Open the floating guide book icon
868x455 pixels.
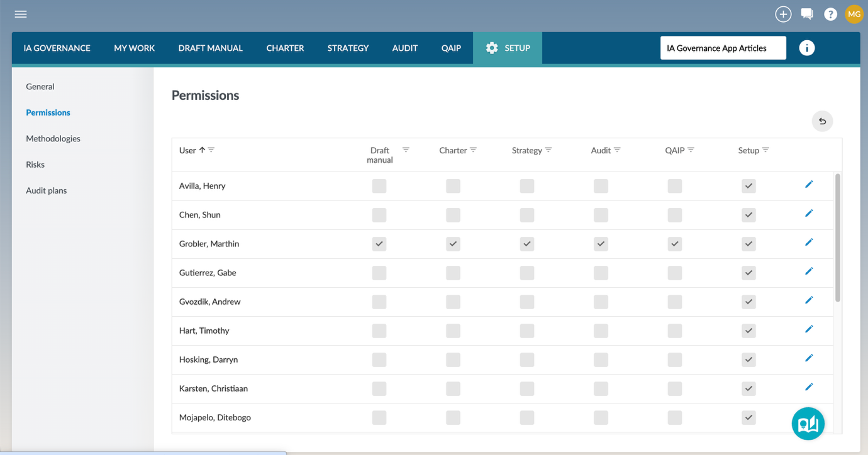808,424
